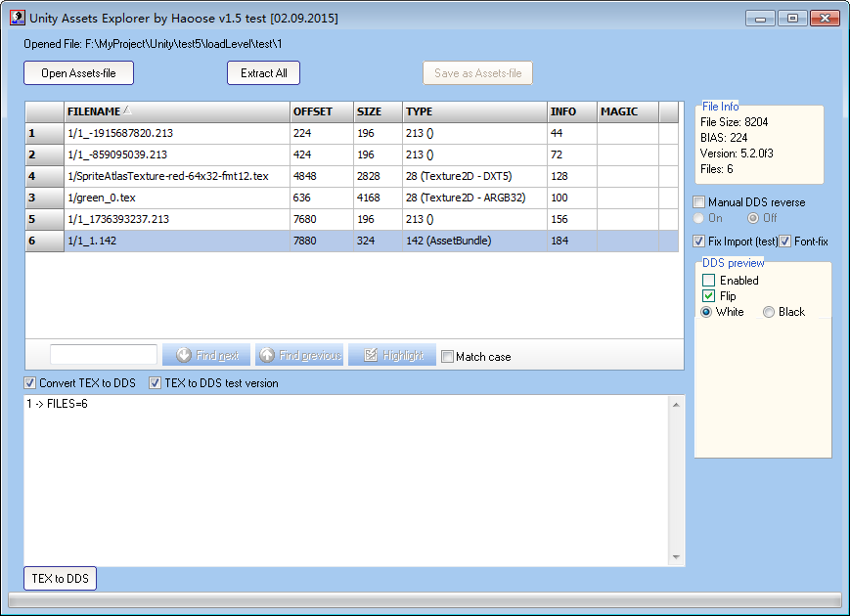Click the log scrollbar up arrow
This screenshot has width=850, height=616.
676,405
